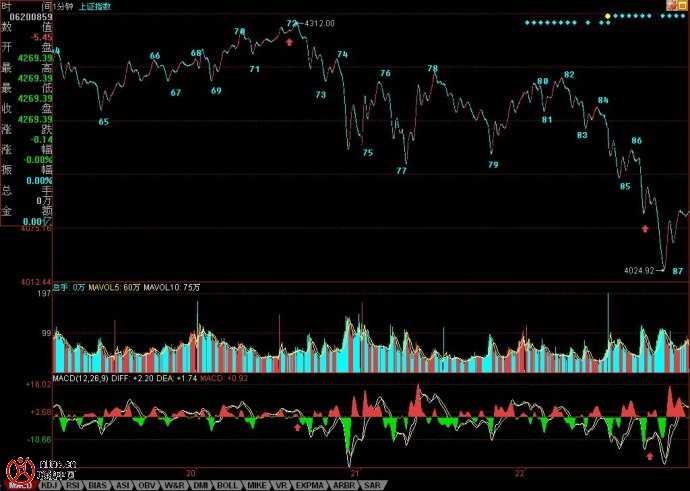This screenshot has width=690, height=491.
Task: Click the red arrow in MACD panel left of 21
Action: [297, 427]
